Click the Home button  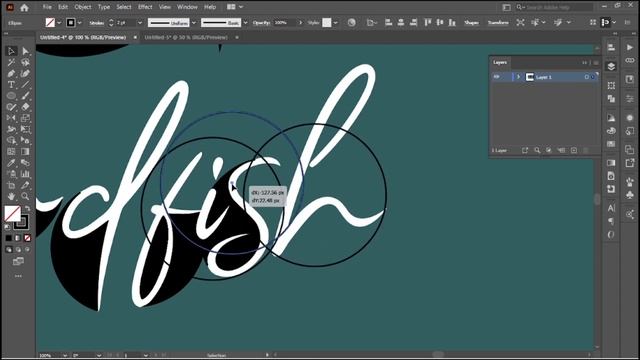[24, 7]
